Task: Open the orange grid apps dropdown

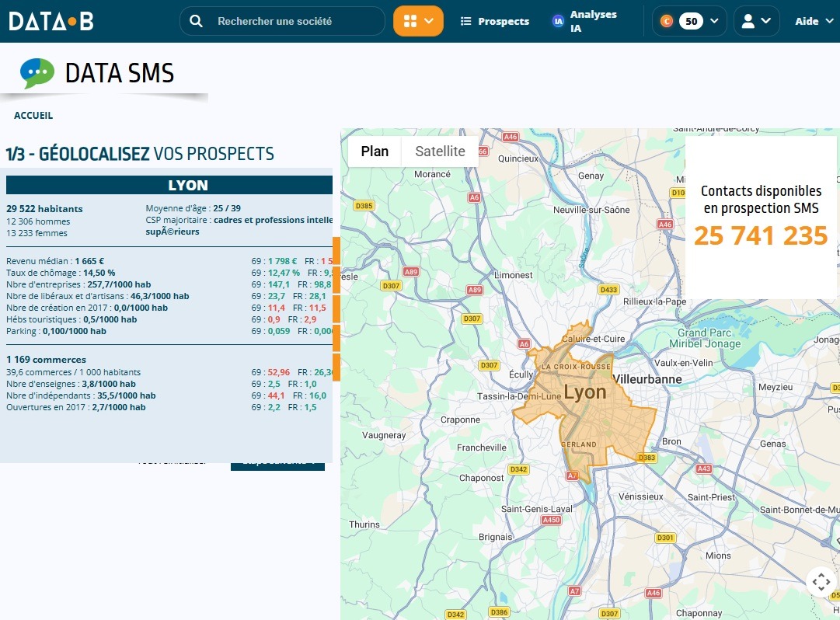Action: point(418,22)
